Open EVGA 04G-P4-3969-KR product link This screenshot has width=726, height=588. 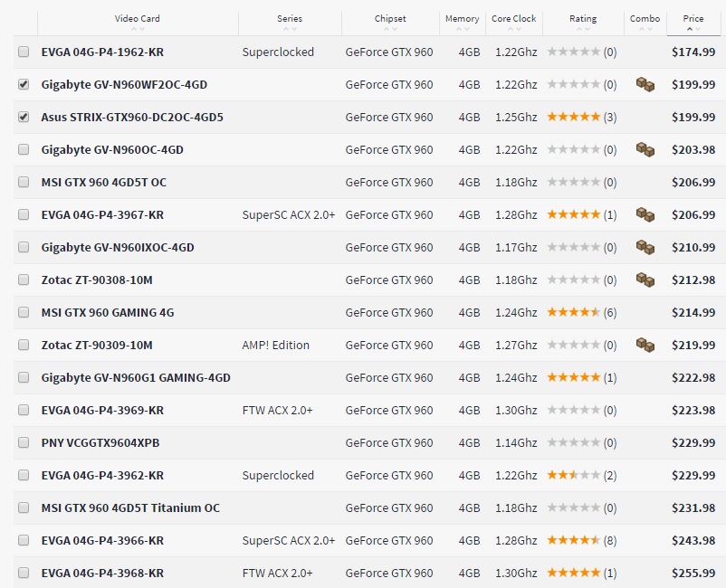pyautogui.click(x=102, y=411)
